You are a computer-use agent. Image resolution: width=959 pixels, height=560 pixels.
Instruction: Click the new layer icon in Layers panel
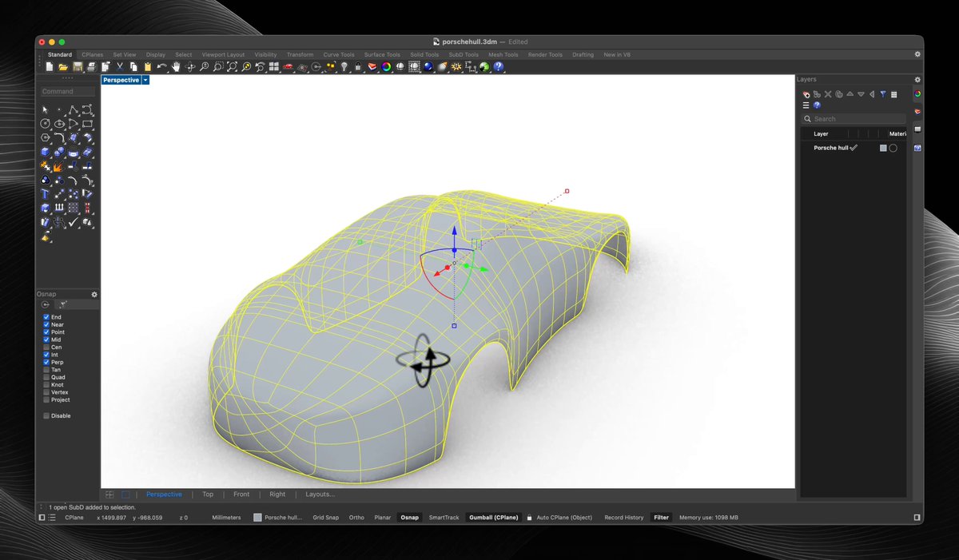pyautogui.click(x=806, y=94)
